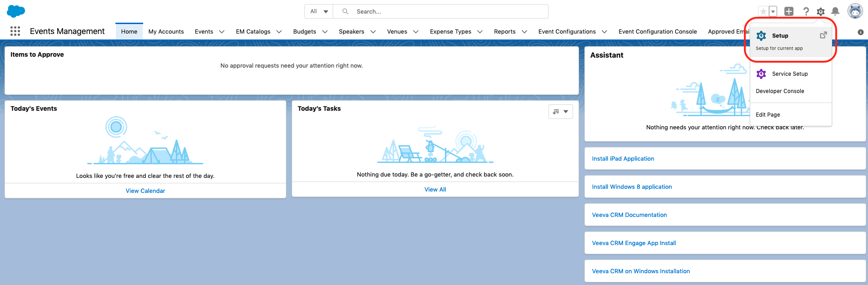
Task: Open the Expense Types tab
Action: [450, 31]
